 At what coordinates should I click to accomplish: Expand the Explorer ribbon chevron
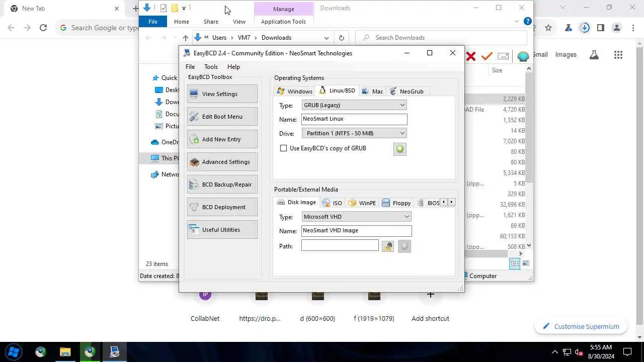click(517, 21)
